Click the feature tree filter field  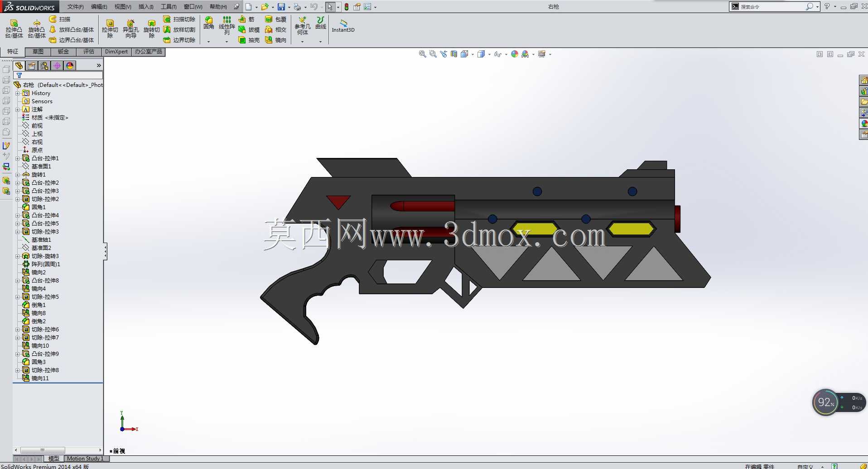58,76
